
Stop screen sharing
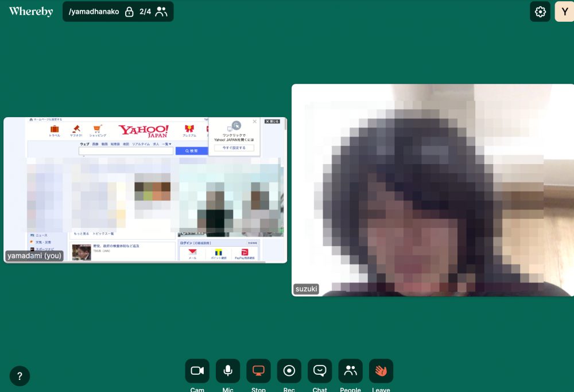point(258,371)
